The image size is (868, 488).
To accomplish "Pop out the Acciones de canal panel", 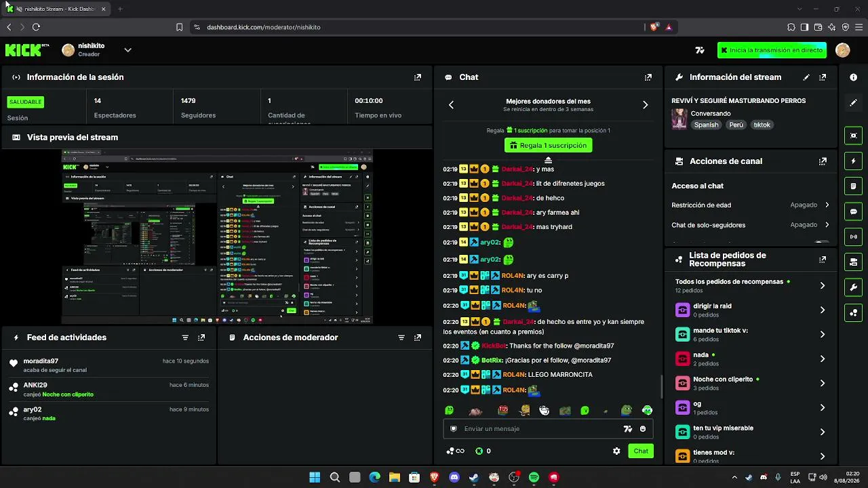I will pyautogui.click(x=823, y=161).
